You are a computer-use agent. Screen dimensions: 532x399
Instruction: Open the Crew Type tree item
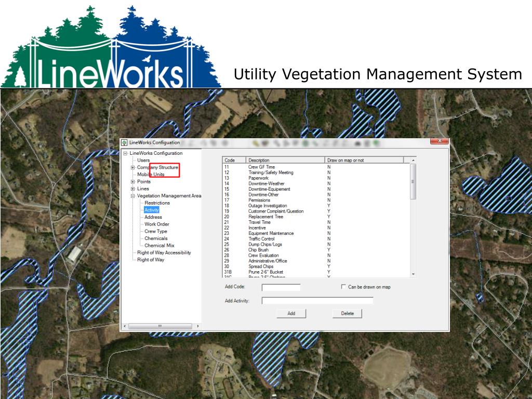pyautogui.click(x=156, y=231)
